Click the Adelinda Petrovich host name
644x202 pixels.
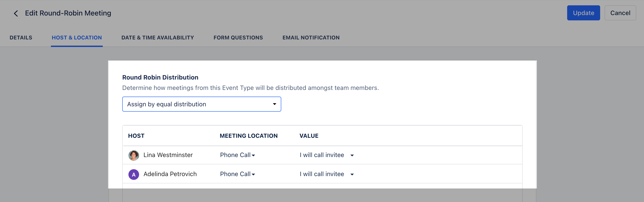coord(170,174)
